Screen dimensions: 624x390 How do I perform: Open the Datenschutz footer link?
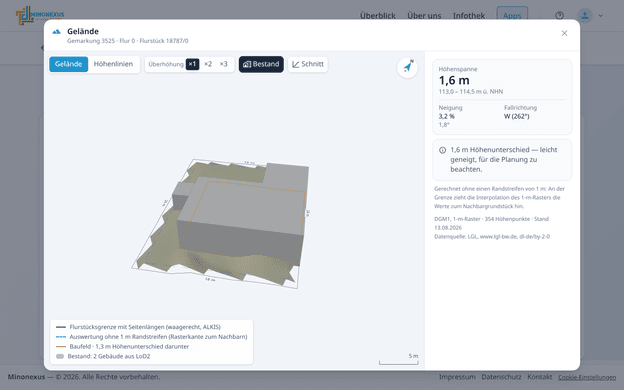point(501,376)
